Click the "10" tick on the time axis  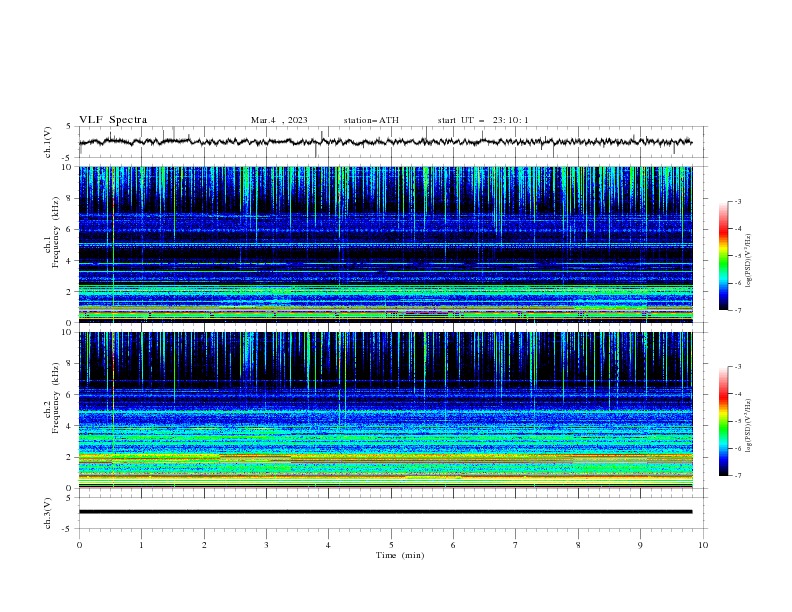703,545
